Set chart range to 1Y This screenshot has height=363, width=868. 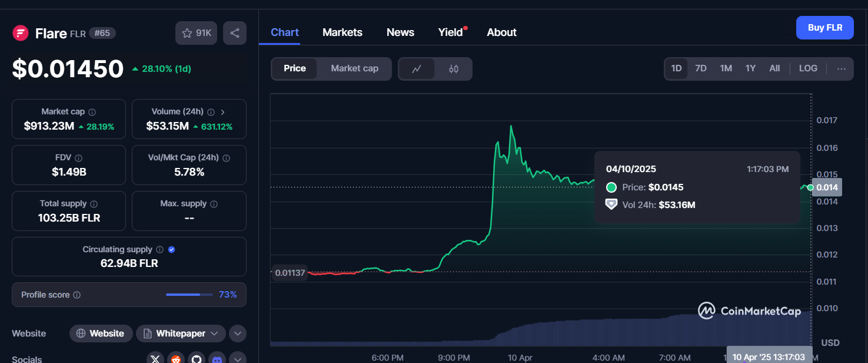[750, 69]
